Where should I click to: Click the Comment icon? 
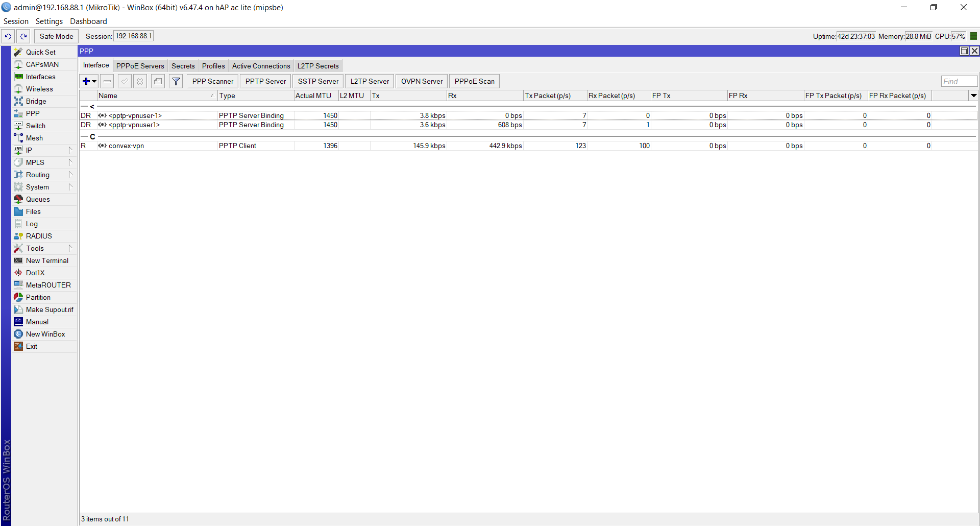click(x=158, y=81)
